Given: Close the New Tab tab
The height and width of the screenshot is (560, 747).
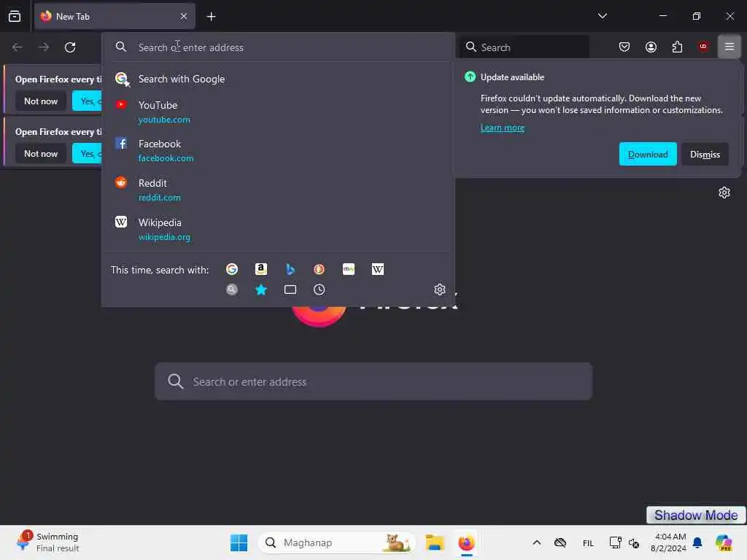Looking at the screenshot, I should tap(184, 16).
